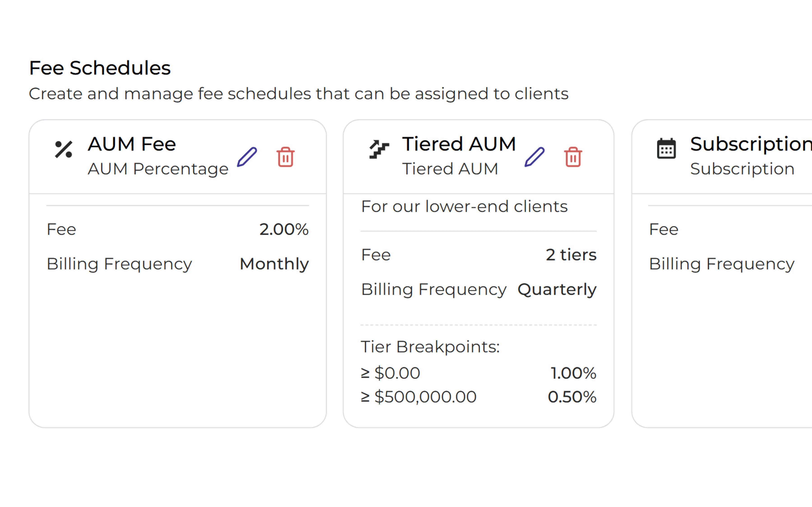This screenshot has height=507, width=812.
Task: Select the Fee Schedules page heading
Action: tap(100, 68)
